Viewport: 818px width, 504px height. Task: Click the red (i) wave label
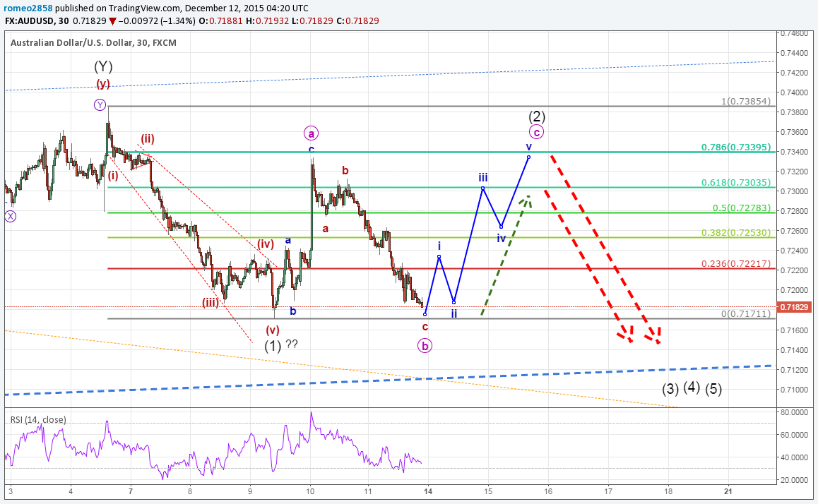[x=113, y=176]
